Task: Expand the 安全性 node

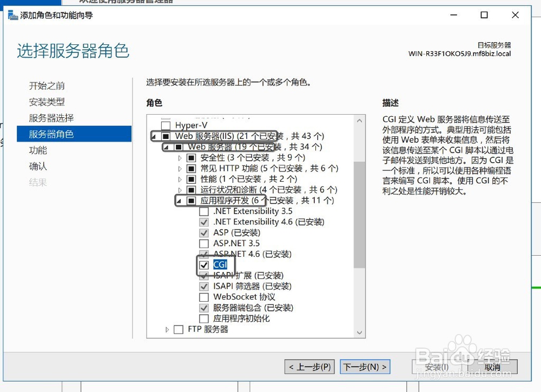Action: [x=181, y=157]
